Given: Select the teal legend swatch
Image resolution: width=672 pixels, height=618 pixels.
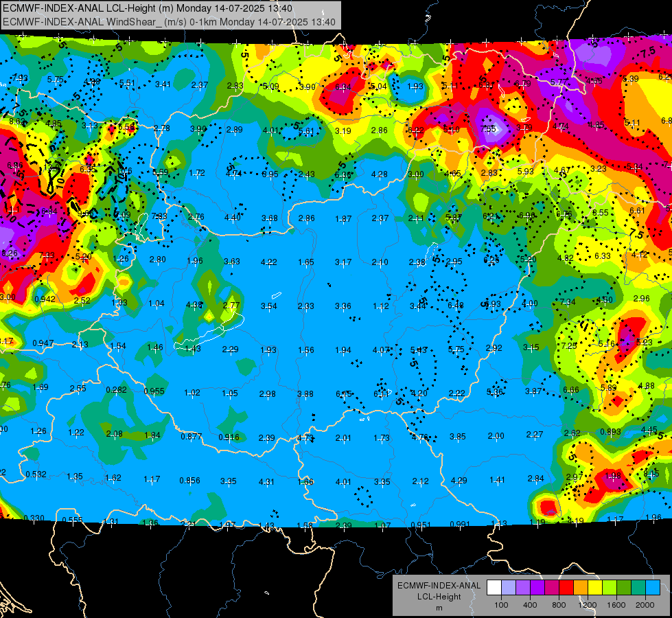Looking at the screenshot, I should 638,588.
